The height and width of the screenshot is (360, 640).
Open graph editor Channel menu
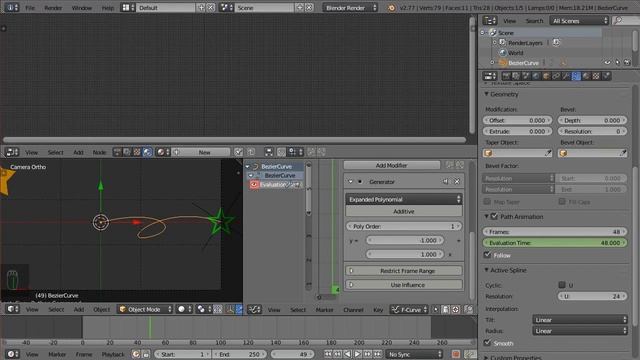pos(353,310)
